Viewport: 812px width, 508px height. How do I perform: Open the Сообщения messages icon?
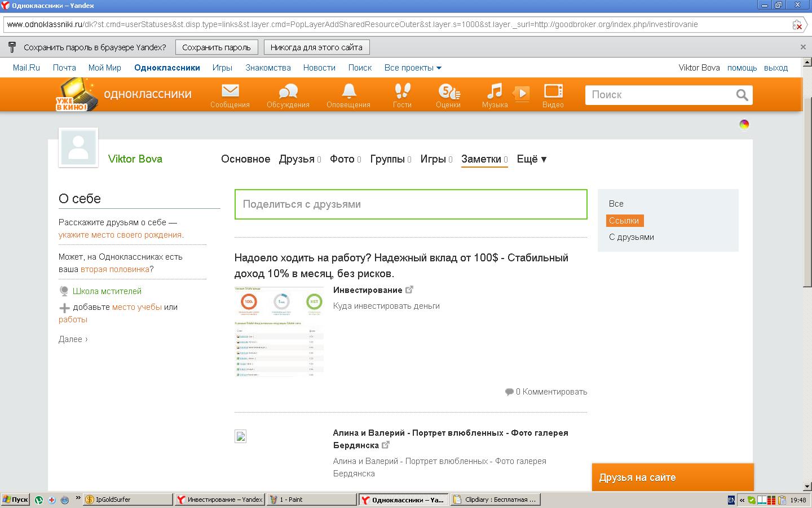pyautogui.click(x=230, y=95)
